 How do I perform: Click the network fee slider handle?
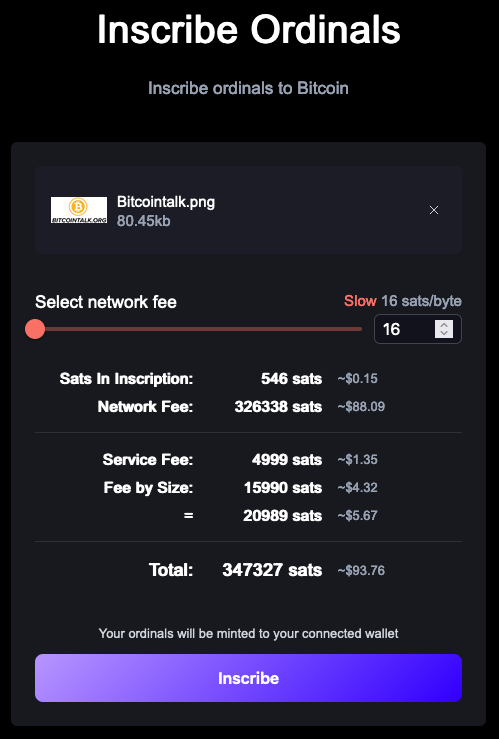(x=35, y=329)
